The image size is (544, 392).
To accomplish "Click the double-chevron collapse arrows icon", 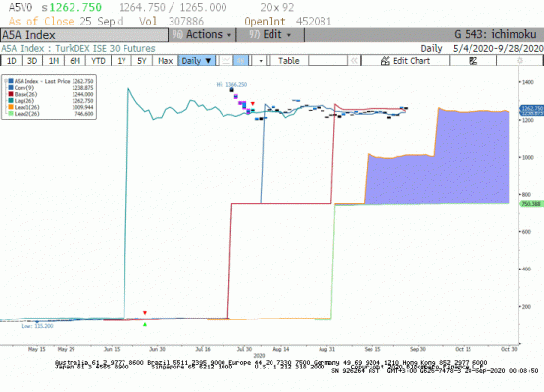I will click(x=354, y=61).
